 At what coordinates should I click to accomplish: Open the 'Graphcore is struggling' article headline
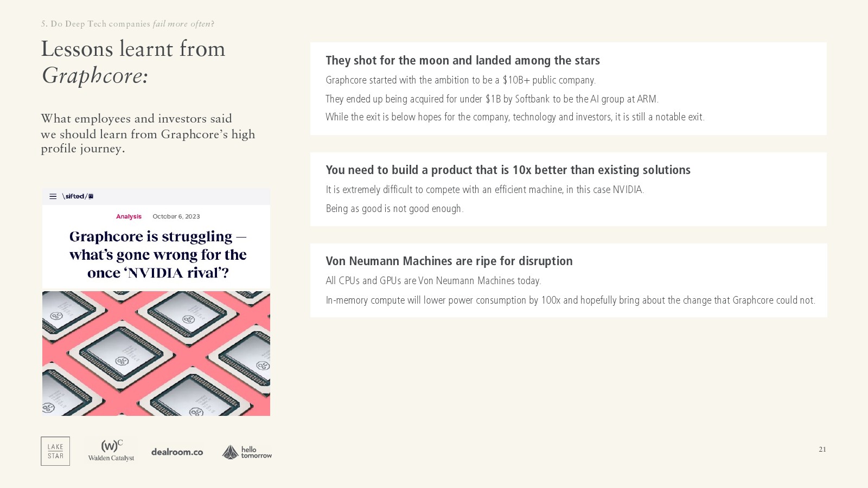coord(158,254)
